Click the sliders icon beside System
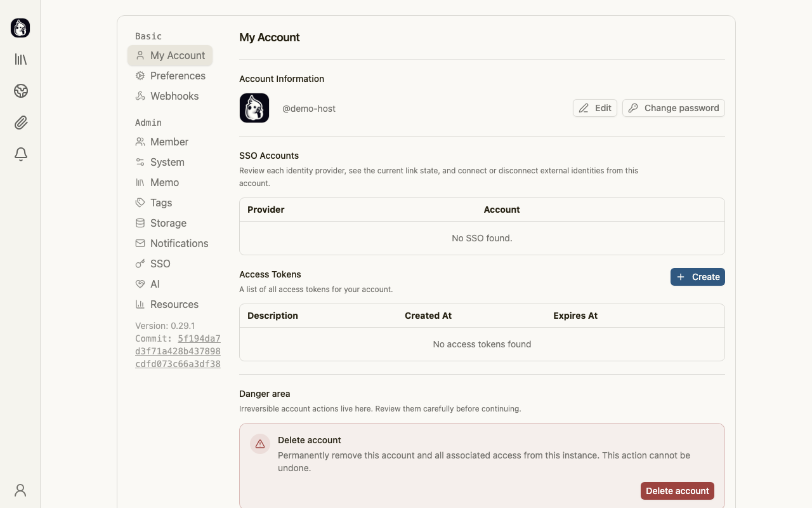812x508 pixels. tap(140, 162)
